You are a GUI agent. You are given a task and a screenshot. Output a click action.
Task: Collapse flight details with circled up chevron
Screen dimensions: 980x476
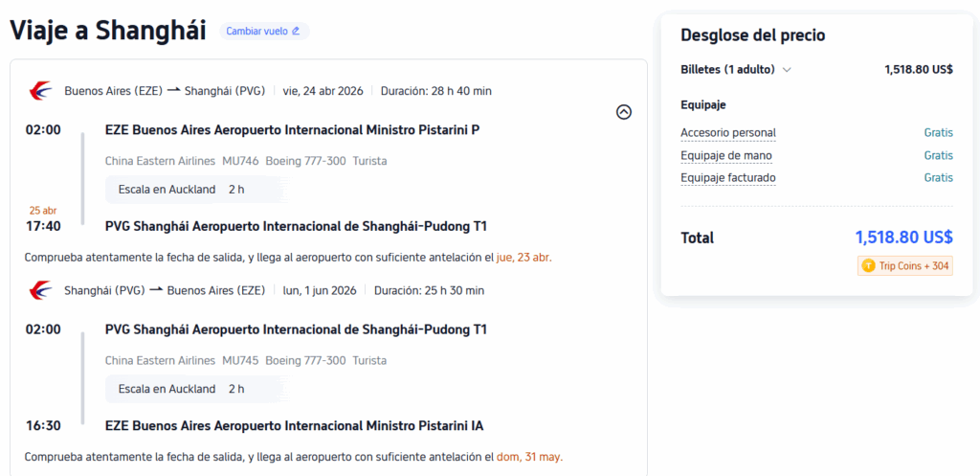(624, 112)
